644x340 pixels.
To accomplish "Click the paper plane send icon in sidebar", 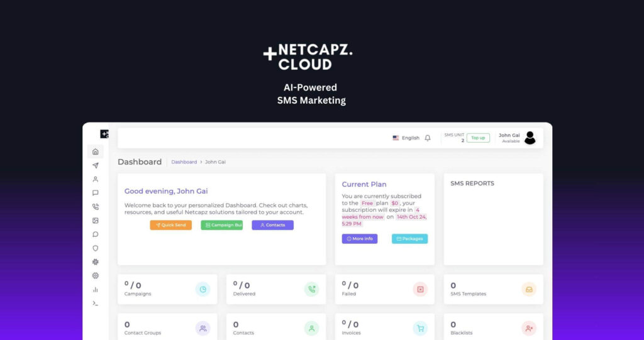I will (96, 165).
